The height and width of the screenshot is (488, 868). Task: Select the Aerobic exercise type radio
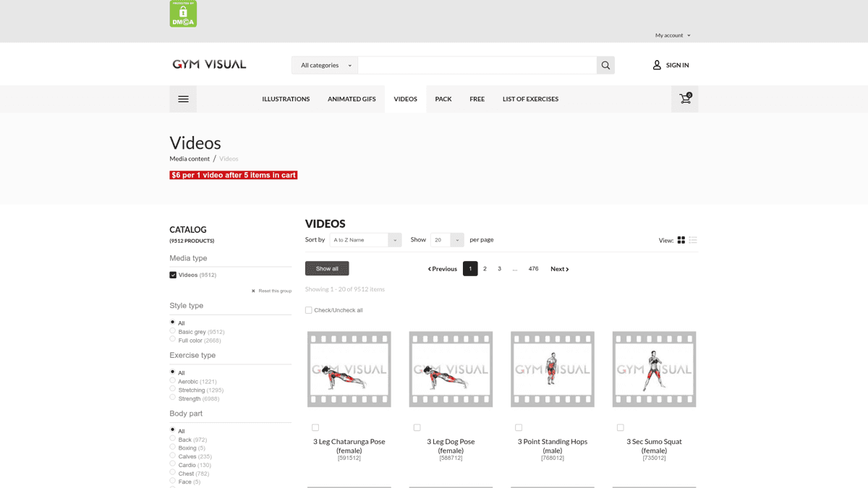point(172,380)
